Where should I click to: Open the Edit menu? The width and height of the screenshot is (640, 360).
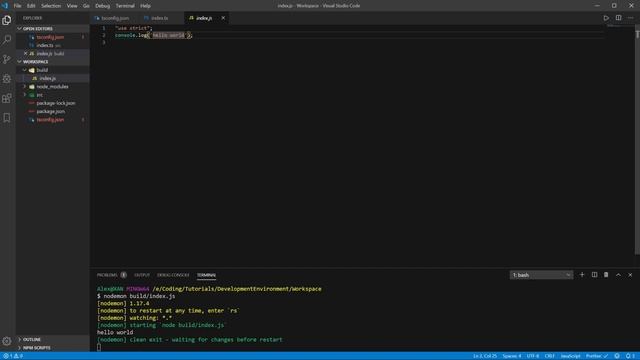(31, 6)
